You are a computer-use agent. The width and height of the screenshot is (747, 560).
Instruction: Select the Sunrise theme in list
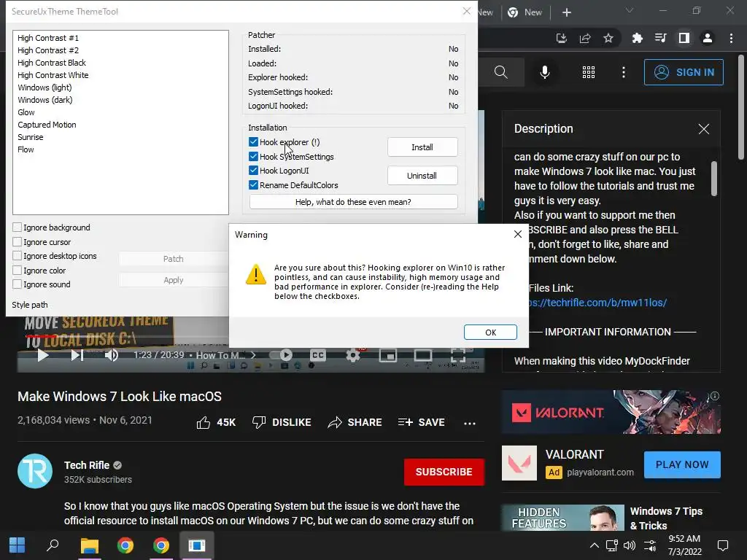pyautogui.click(x=31, y=137)
